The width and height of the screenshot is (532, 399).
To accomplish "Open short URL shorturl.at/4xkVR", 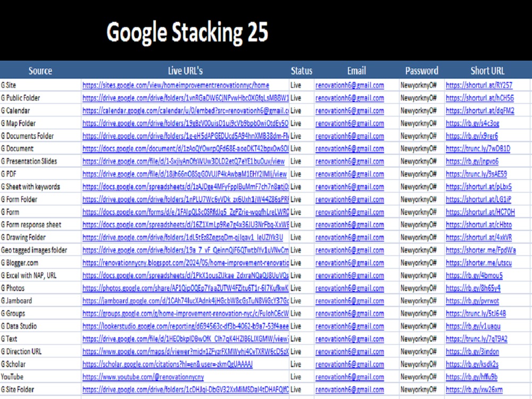I will pos(479,237).
